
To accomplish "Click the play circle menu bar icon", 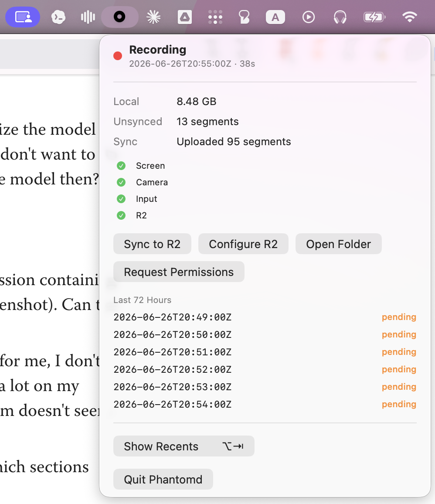I will click(309, 17).
